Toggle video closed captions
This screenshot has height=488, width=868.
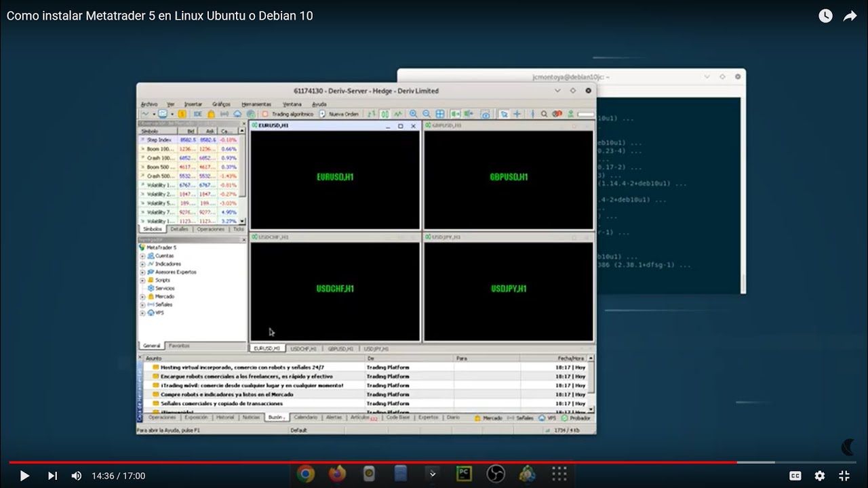(795, 476)
